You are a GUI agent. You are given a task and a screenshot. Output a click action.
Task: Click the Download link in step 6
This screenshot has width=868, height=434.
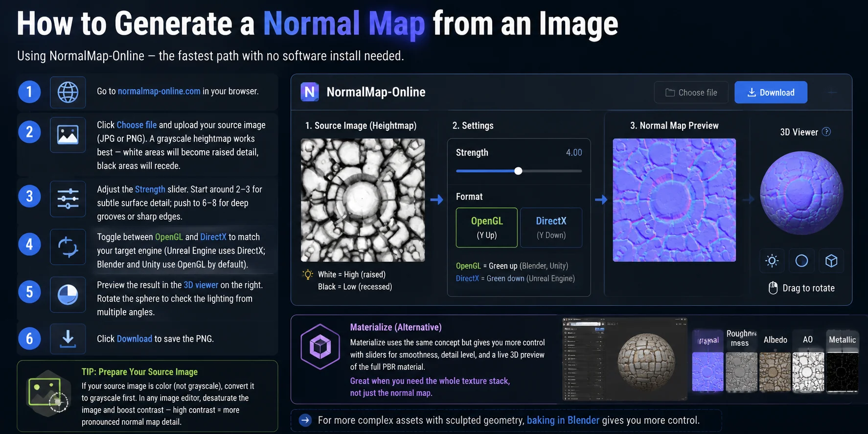[x=135, y=339]
